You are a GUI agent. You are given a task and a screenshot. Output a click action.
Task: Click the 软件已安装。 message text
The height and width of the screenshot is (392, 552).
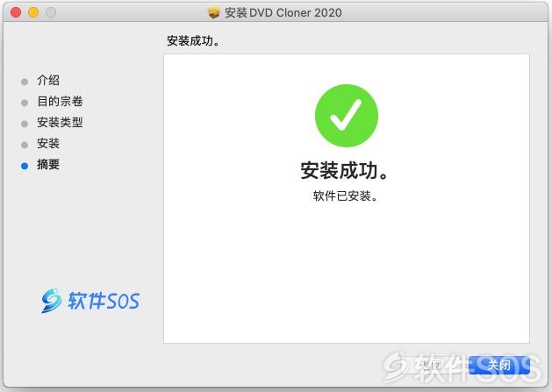point(346,196)
